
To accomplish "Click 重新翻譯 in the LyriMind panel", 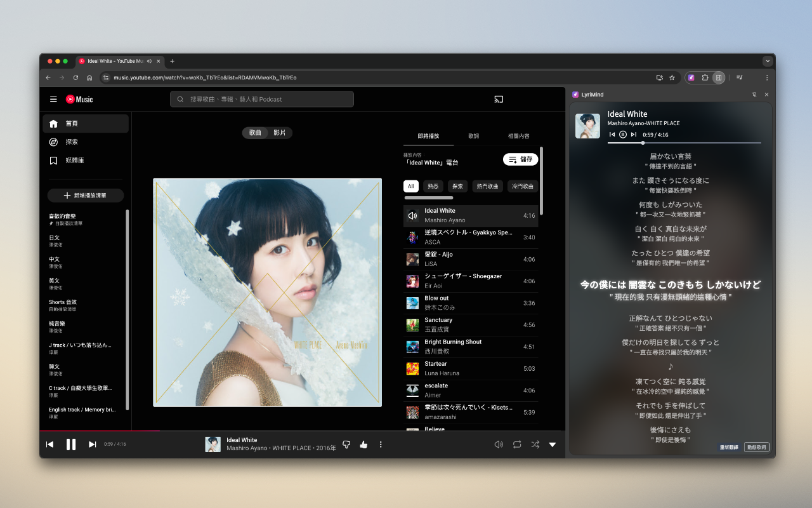I will point(728,447).
